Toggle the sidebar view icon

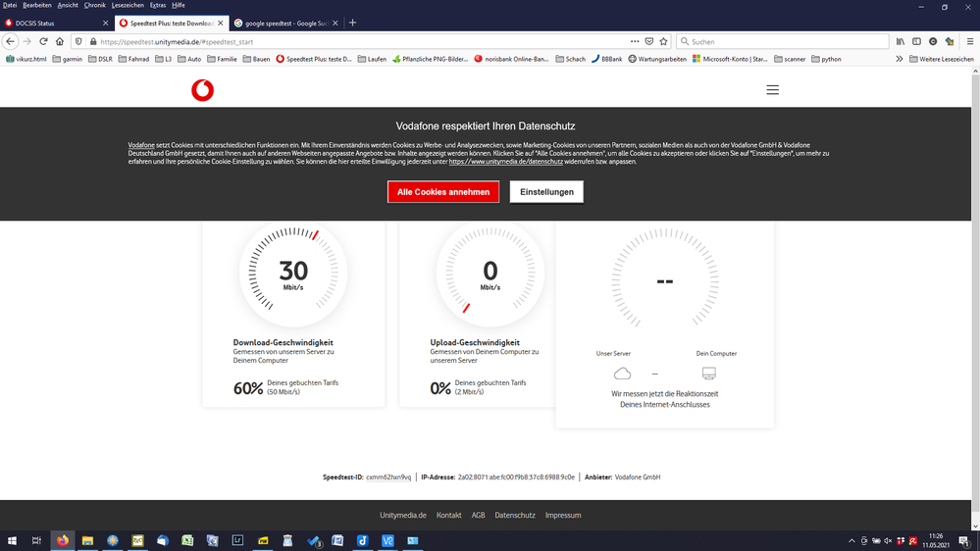tap(916, 42)
